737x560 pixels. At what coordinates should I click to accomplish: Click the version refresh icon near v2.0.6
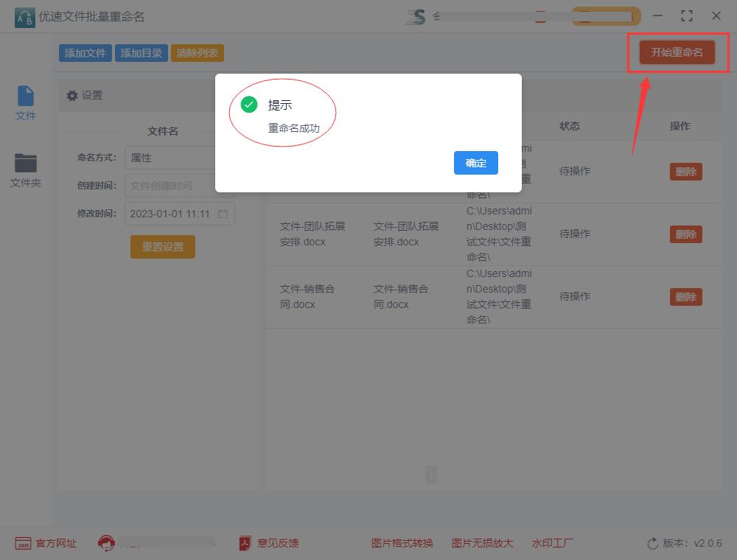(652, 543)
